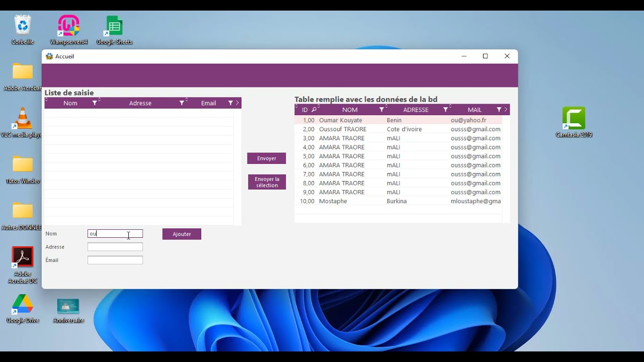This screenshot has height=362, width=644.
Task: Select the ID cell 7,00
Action: (x=308, y=174)
